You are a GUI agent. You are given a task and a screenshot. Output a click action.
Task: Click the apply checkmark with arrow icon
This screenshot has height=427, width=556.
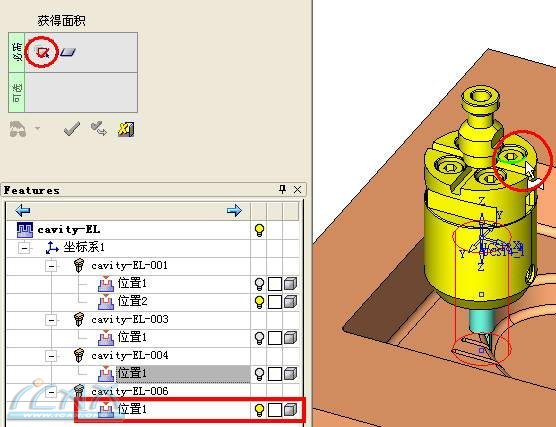(x=98, y=129)
